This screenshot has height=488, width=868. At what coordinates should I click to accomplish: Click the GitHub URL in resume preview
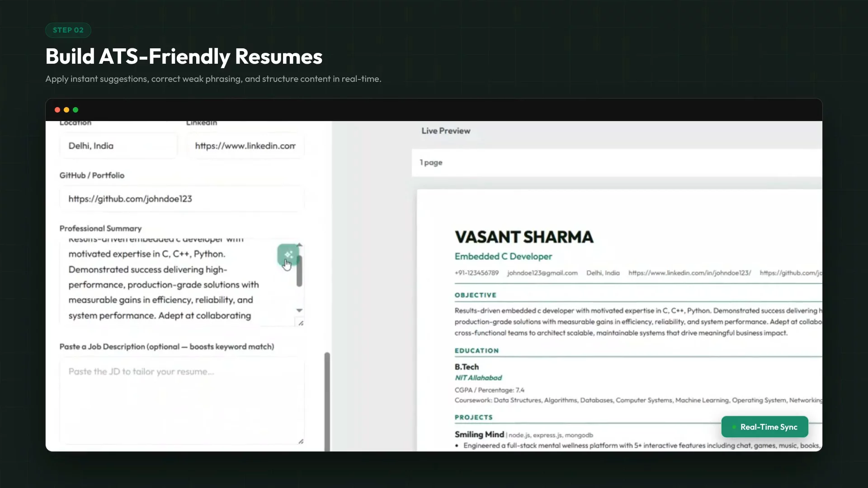[791, 273]
